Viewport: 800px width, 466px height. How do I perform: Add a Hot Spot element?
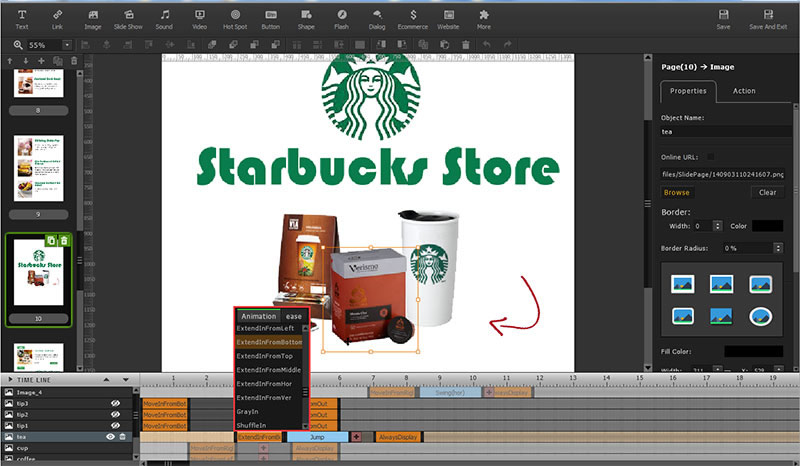click(235, 19)
